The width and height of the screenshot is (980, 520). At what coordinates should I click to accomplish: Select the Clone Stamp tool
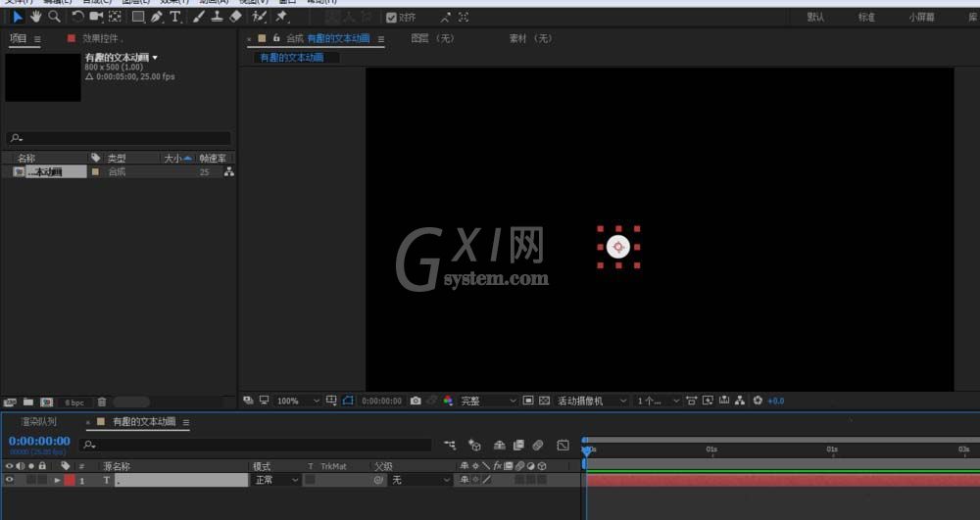point(217,17)
